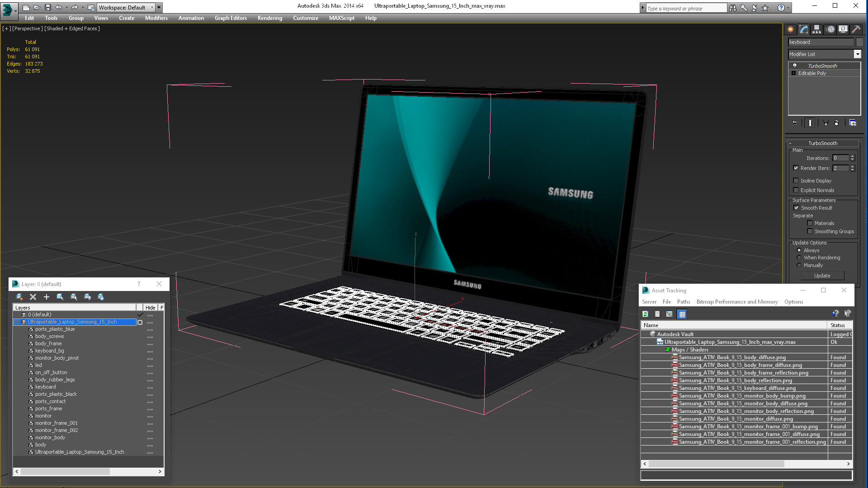Toggle TurboSmooth modifier lightbulb
This screenshot has height=488, width=868.
pos(794,66)
